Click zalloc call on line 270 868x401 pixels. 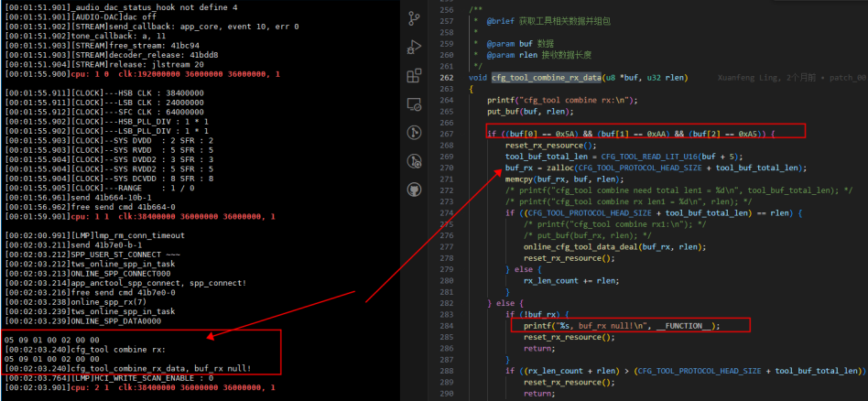(x=558, y=168)
